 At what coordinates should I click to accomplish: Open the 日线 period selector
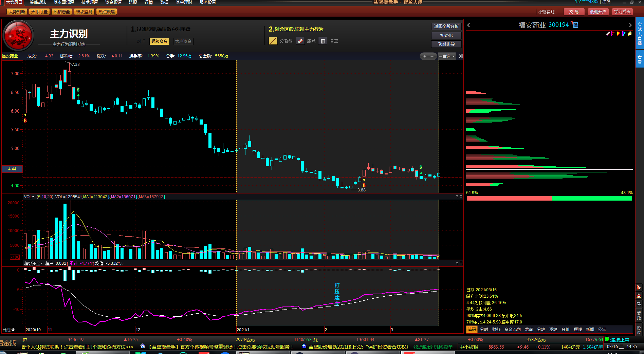pos(9,330)
